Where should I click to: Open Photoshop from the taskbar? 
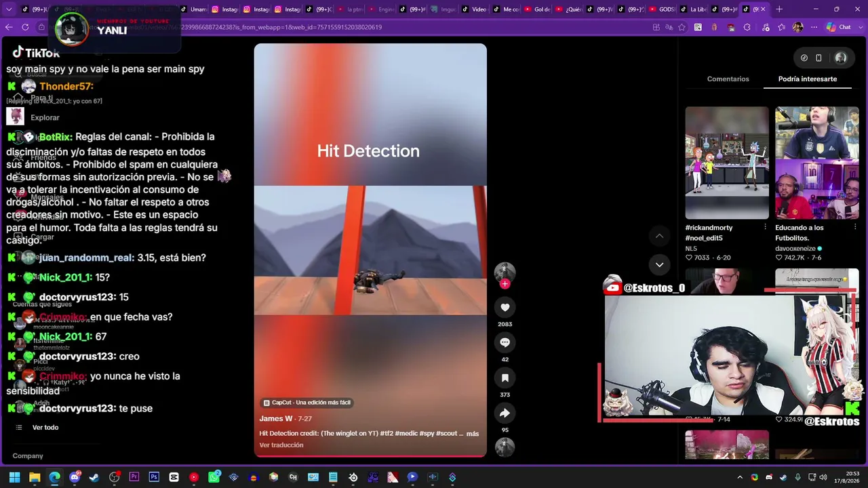[x=154, y=477]
